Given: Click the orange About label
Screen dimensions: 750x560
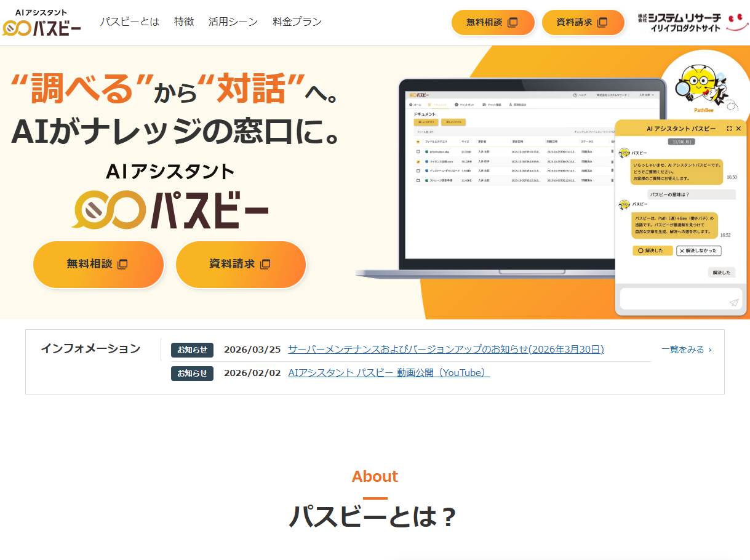Looking at the screenshot, I should (x=375, y=476).
